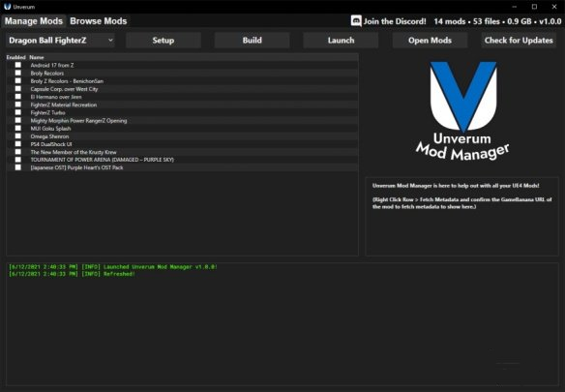Screen dimensions: 565x392
Task: Enable the FighterZ Turbo checkbox
Action: coord(18,112)
